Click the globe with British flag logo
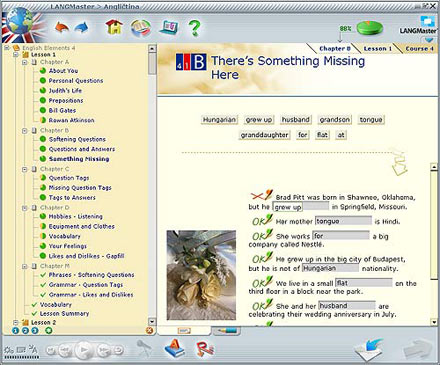440x365 pixels. 22,25
